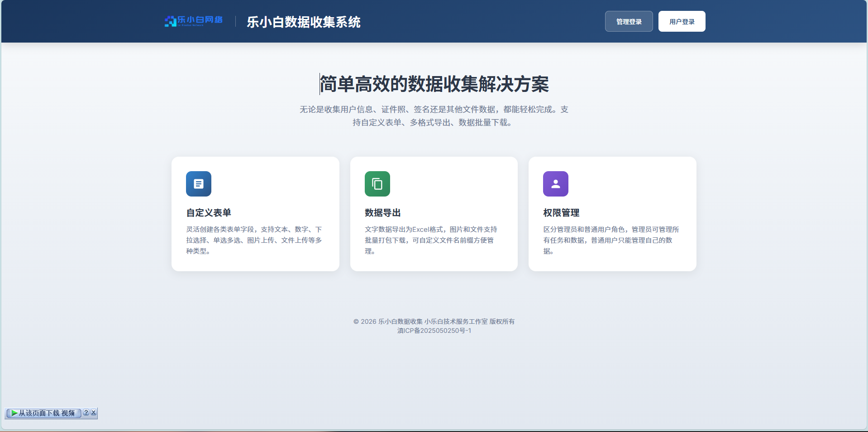Image resolution: width=868 pixels, height=432 pixels.
Task: Click the 从该页面下载 视频 download button
Action: (43, 413)
